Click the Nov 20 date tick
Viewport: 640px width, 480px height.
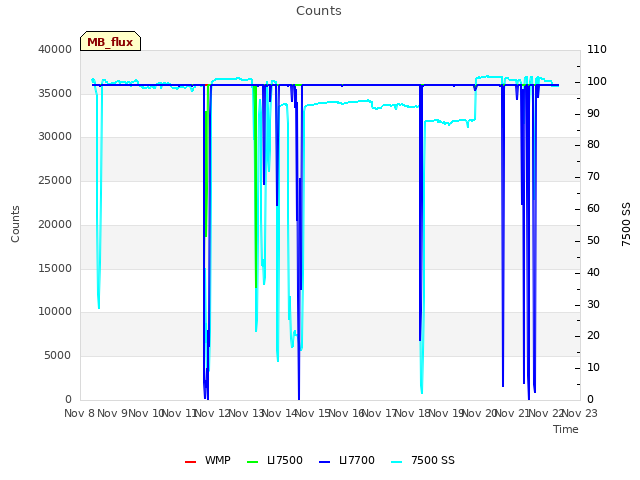[479, 414]
